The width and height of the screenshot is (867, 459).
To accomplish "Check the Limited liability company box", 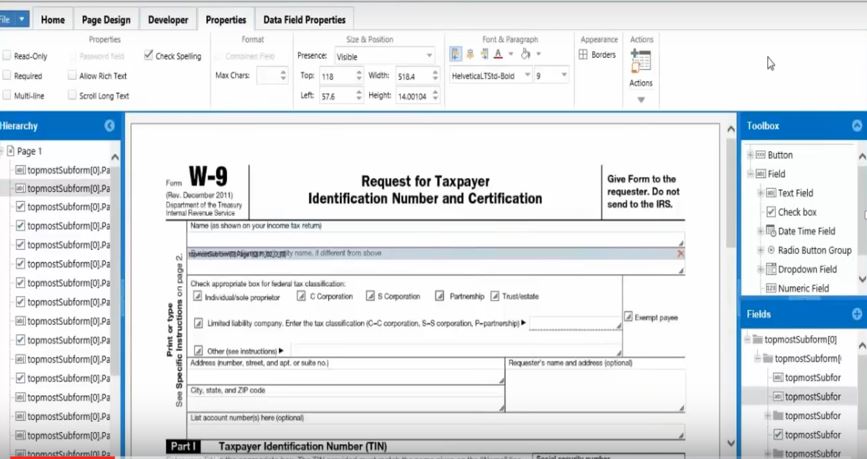I will [x=198, y=323].
